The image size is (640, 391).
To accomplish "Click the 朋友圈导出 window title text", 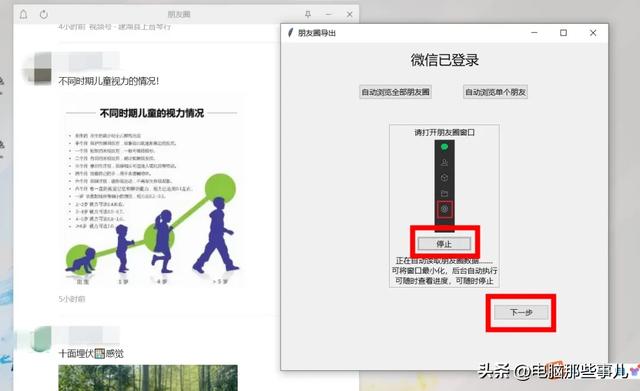I will click(317, 33).
